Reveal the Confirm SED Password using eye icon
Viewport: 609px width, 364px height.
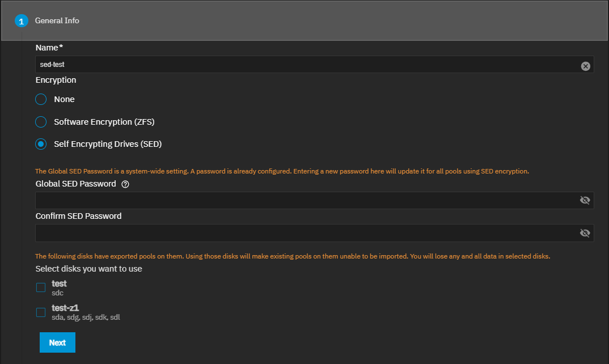(x=585, y=233)
